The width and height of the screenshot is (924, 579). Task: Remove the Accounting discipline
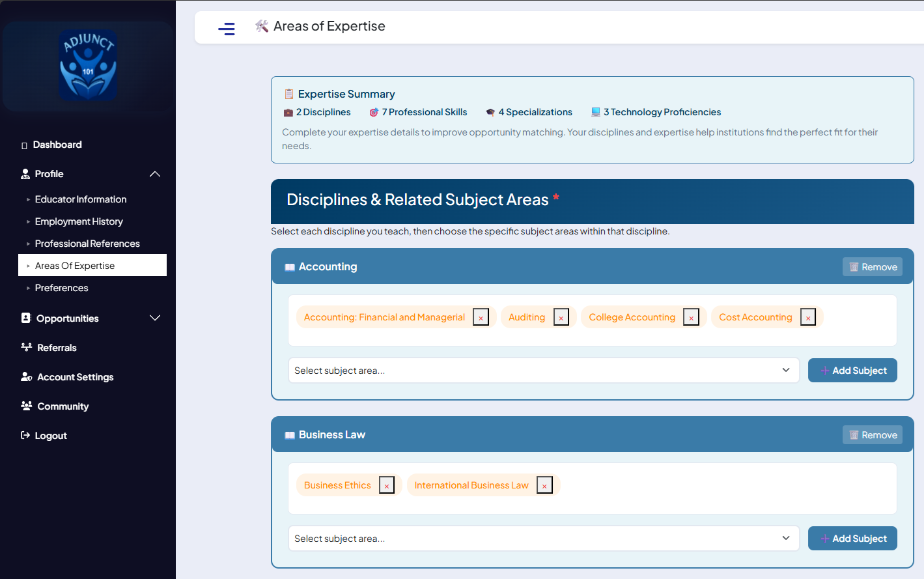pos(872,267)
